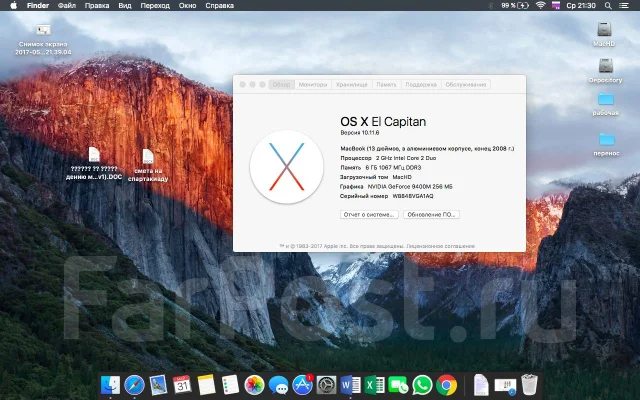Viewport: 640px width, 400px height.
Task: Switch to the "Поддержка" tab
Action: (x=421, y=84)
